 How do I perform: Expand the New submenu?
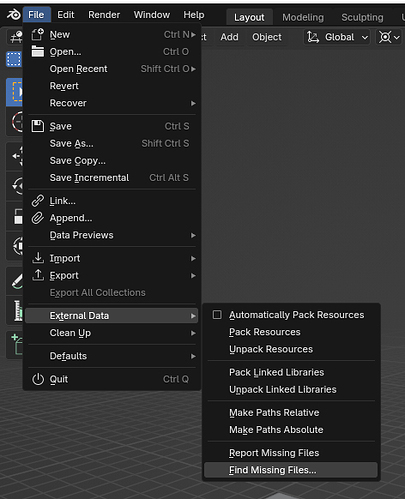click(x=112, y=34)
